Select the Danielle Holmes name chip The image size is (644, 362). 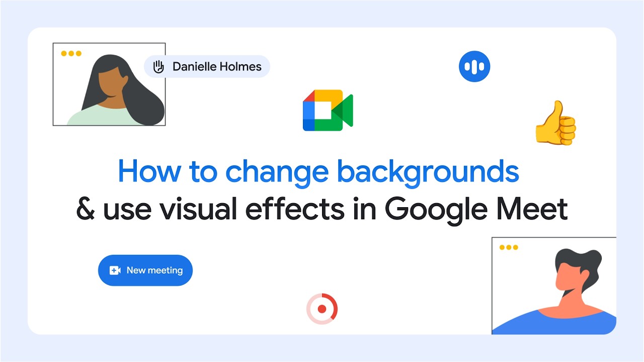[207, 66]
